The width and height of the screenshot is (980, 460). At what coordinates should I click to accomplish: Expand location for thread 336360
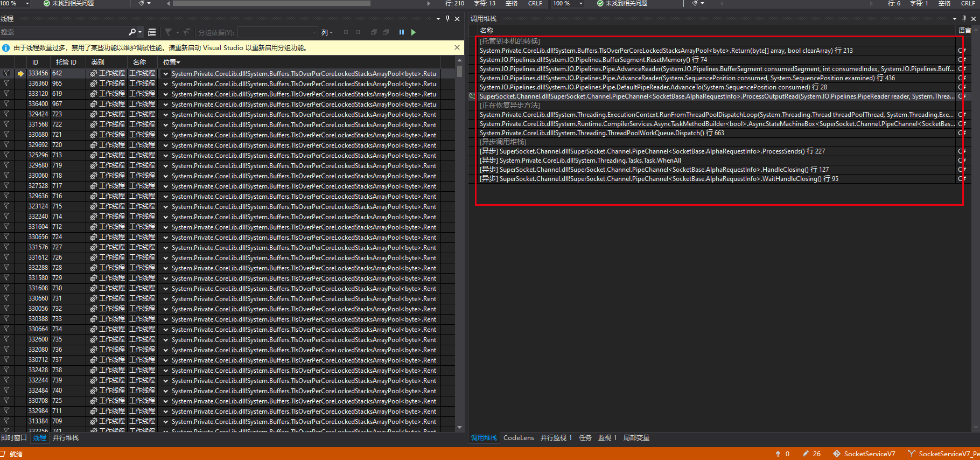166,84
